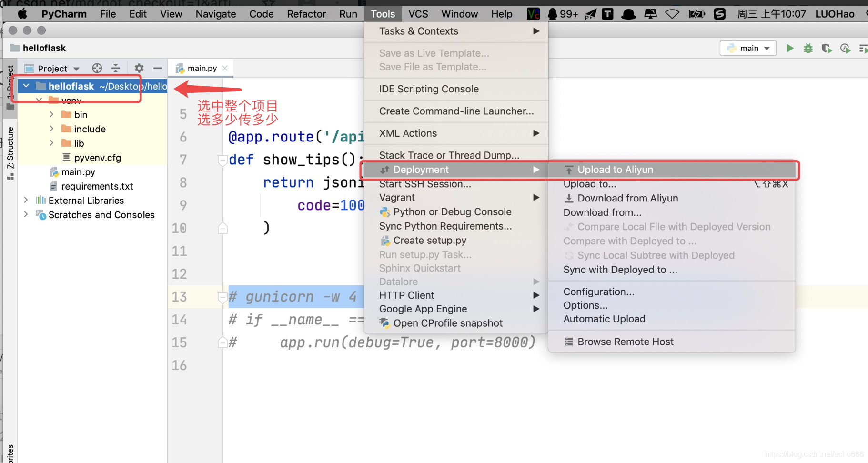Image resolution: width=868 pixels, height=463 pixels.
Task: Open the Apple menu
Action: point(22,14)
